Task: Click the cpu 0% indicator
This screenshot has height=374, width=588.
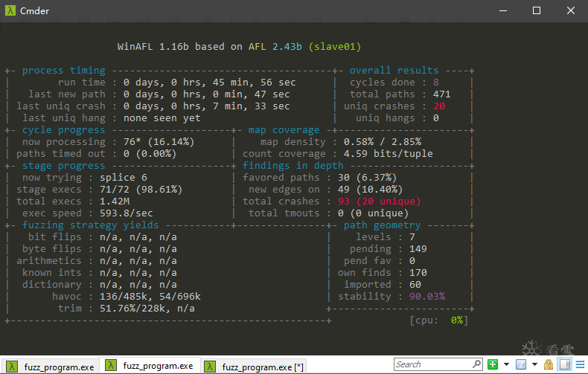Action: pyautogui.click(x=438, y=320)
